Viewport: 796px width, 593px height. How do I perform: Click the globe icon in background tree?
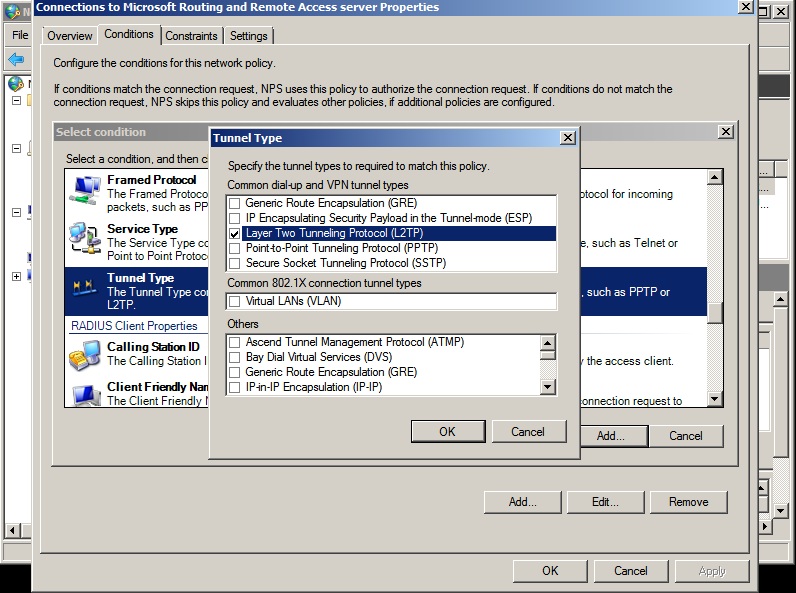tap(16, 84)
